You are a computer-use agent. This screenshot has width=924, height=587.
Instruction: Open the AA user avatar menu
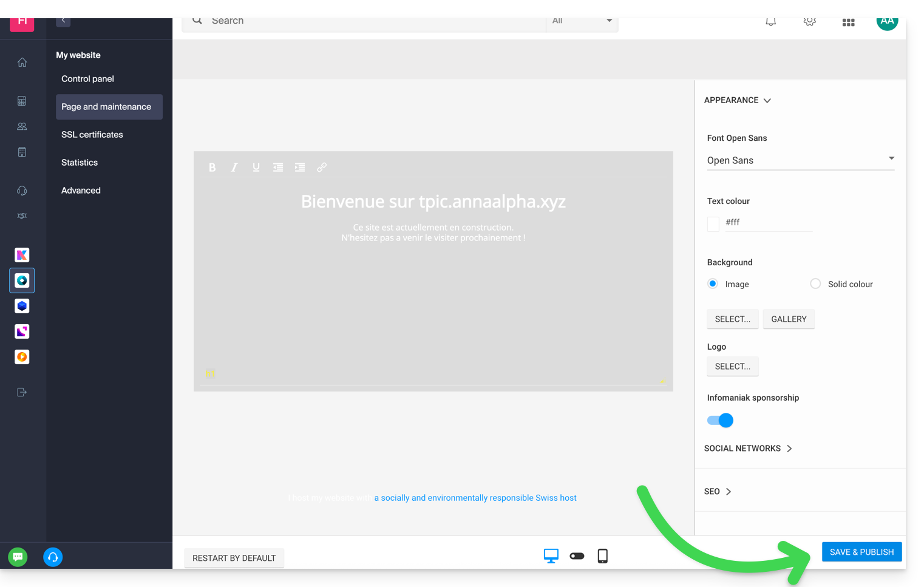pos(887,22)
